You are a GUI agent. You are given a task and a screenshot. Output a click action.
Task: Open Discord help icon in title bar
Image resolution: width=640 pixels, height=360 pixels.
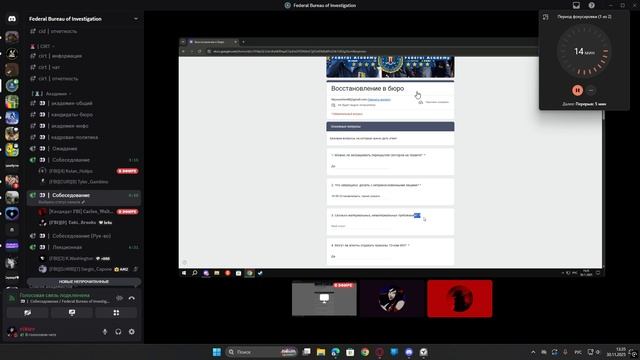591,5
